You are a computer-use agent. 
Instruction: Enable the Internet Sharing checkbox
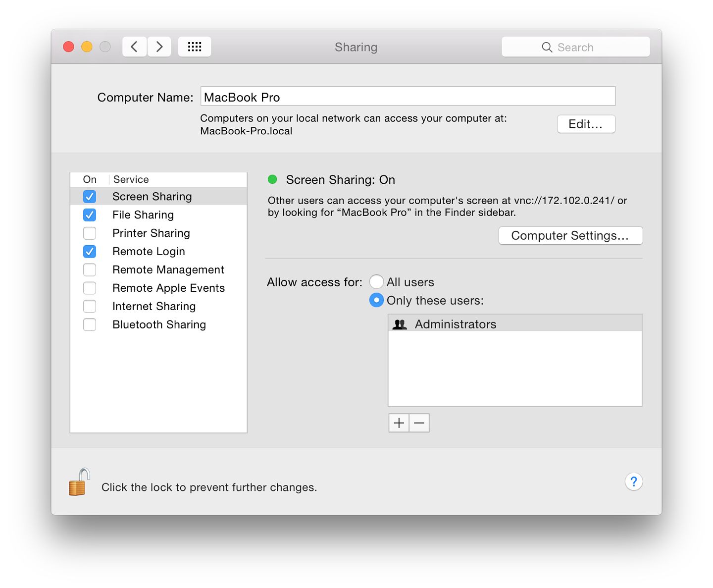pyautogui.click(x=90, y=307)
